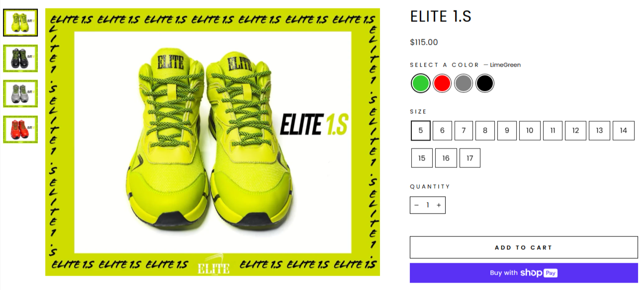Select size 16
Viewport: 644px width, 290px height.
[446, 158]
